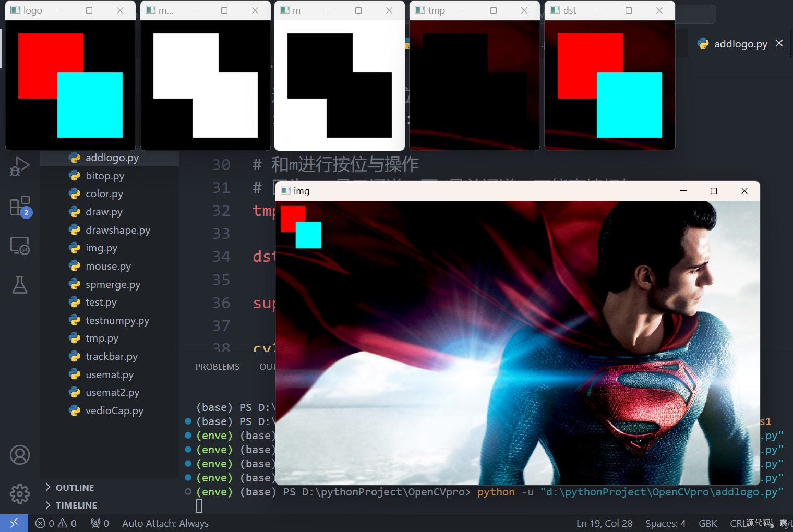
Task: Open usemat.py file
Action: tap(109, 374)
